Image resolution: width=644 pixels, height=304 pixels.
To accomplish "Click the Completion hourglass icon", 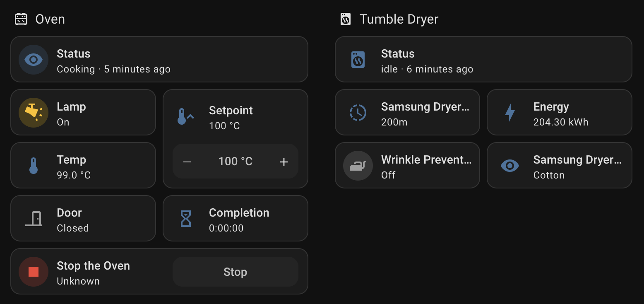I will click(186, 219).
